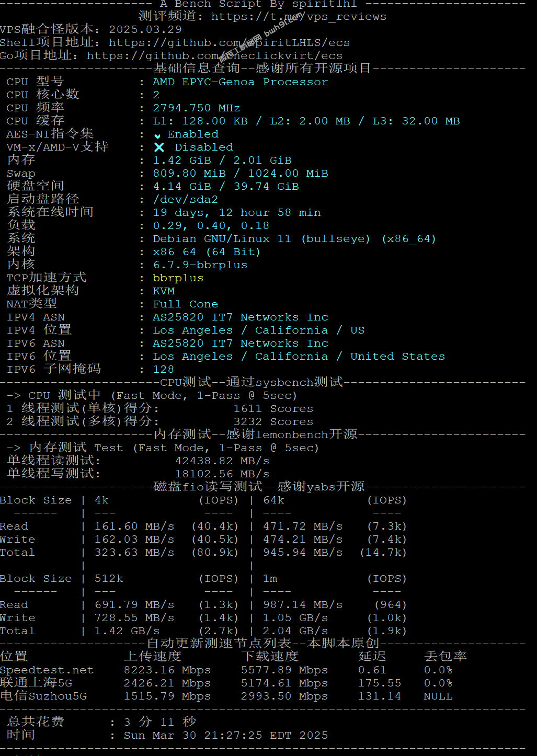Click the KVM virtualization value
Viewport: 537px width, 756px height.
[x=164, y=291]
